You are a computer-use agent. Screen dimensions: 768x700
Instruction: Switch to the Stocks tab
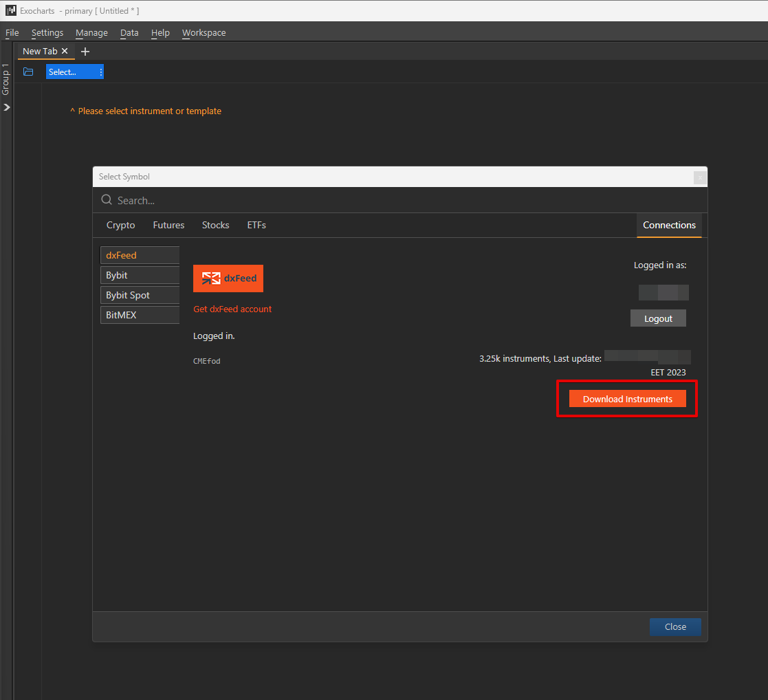[x=215, y=226]
